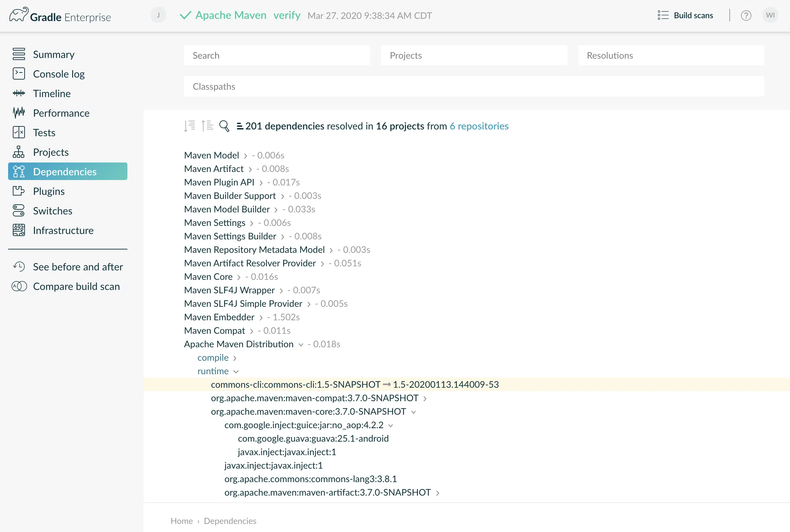This screenshot has height=532, width=790.
Task: Open the Timeline icon in sidebar
Action: pos(19,93)
